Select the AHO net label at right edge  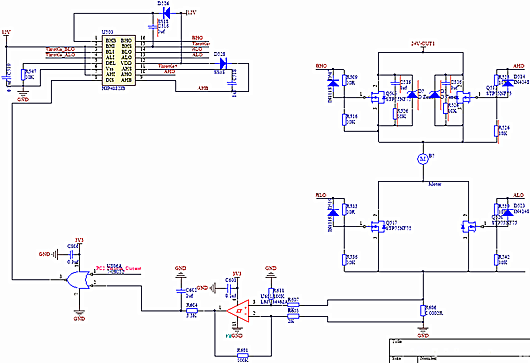click(519, 66)
